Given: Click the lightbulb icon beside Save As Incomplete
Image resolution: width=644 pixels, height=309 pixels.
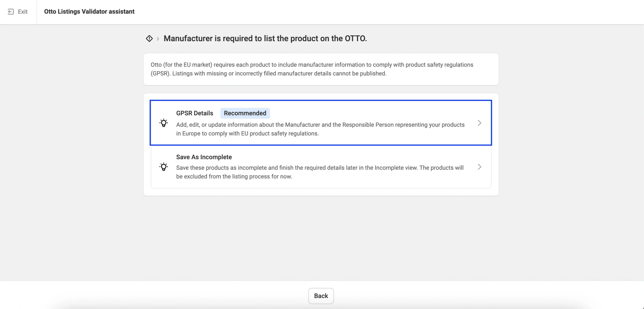Looking at the screenshot, I should (x=164, y=167).
